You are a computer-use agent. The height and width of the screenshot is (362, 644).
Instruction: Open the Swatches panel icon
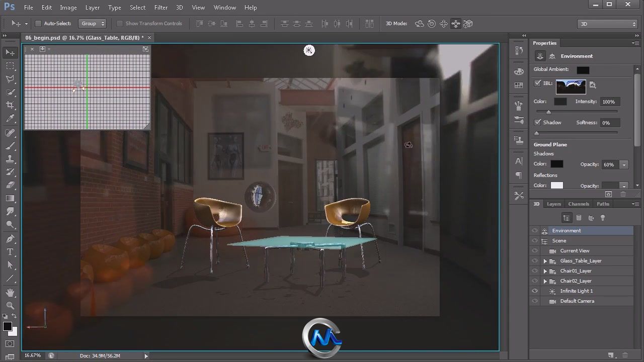point(519,85)
